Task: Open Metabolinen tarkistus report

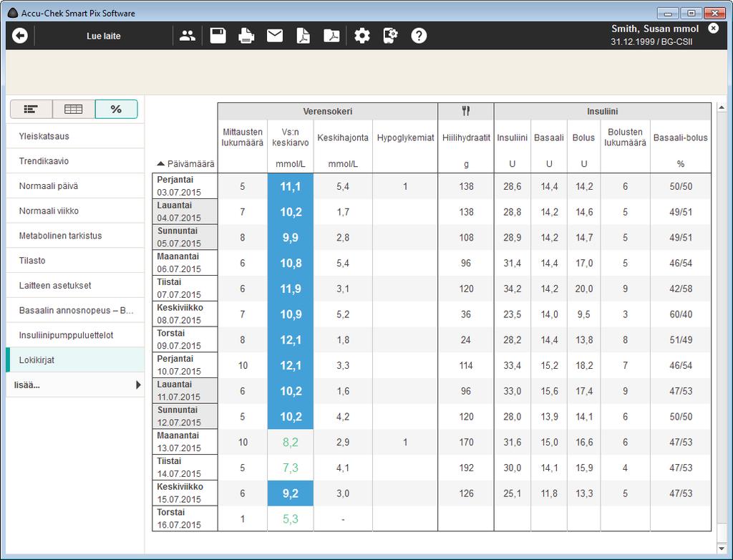Action: coord(75,236)
